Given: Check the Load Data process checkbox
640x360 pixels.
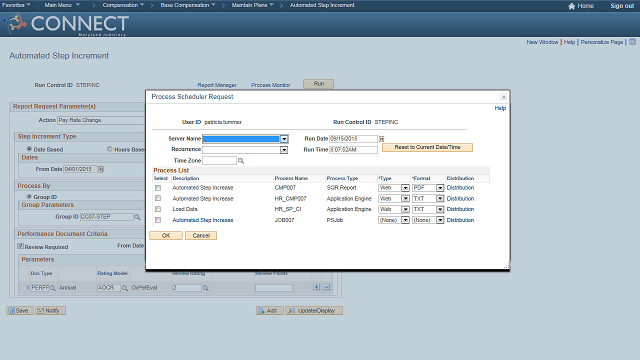Looking at the screenshot, I should (x=158, y=209).
